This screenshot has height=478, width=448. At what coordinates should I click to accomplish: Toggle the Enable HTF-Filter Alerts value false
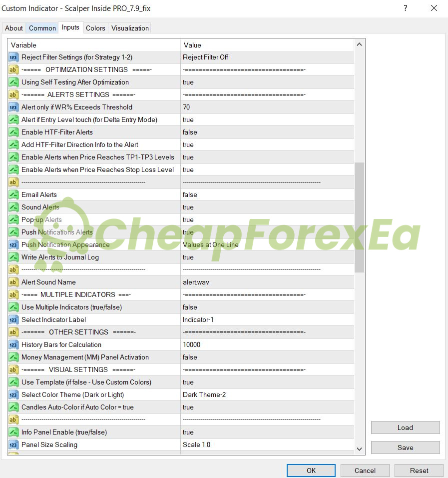pos(267,132)
